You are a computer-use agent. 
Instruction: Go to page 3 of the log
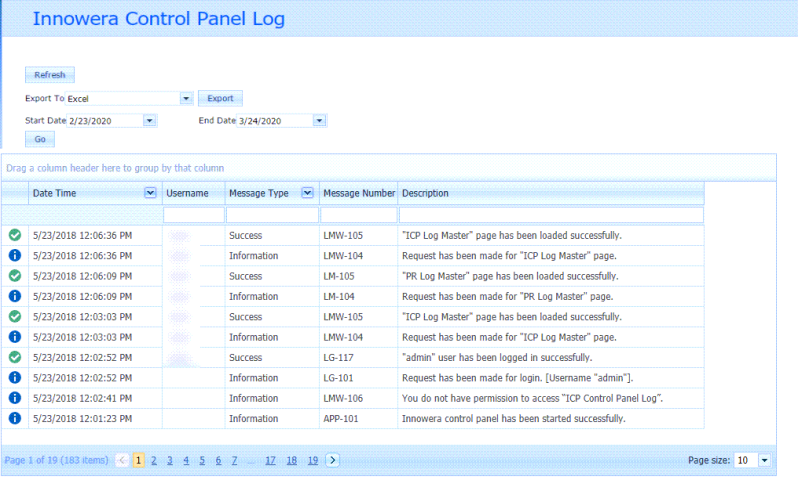click(x=170, y=460)
